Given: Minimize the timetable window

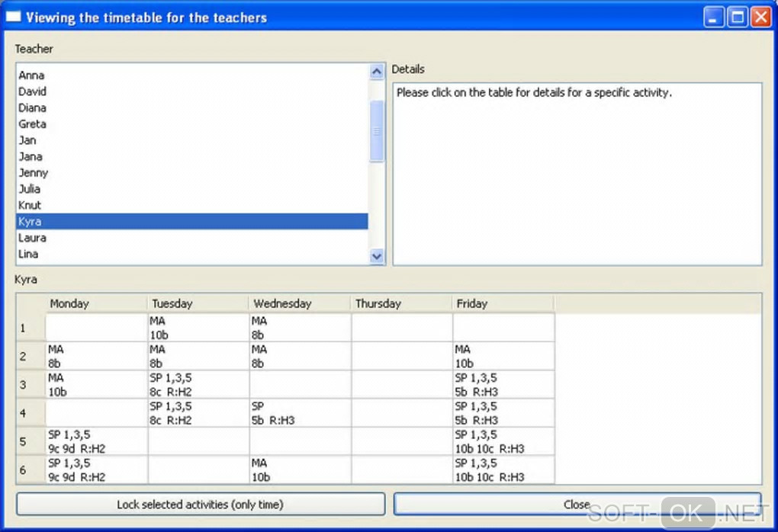Looking at the screenshot, I should click(x=713, y=18).
